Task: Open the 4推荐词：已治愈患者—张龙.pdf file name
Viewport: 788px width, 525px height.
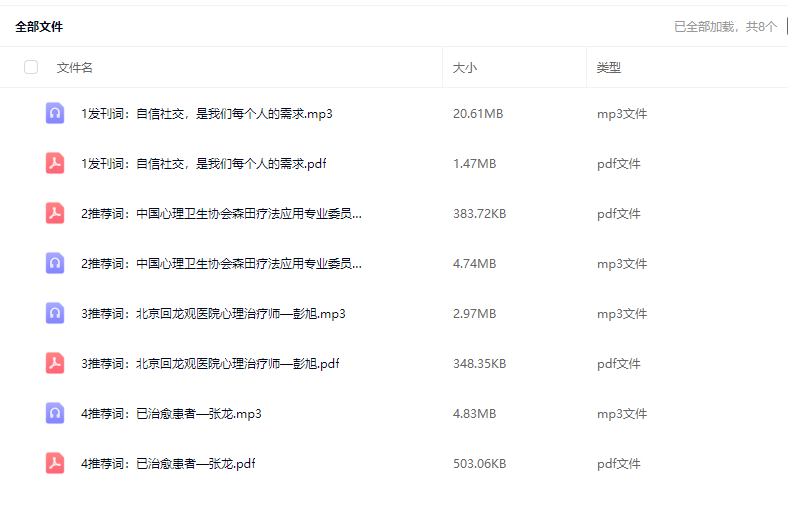Action: (168, 464)
